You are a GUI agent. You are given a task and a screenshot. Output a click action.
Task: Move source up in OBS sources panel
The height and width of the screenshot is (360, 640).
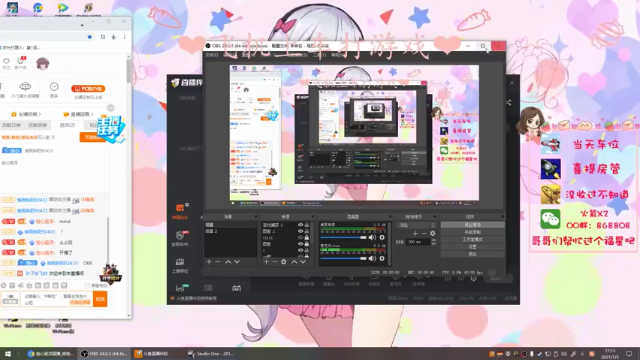click(x=294, y=262)
